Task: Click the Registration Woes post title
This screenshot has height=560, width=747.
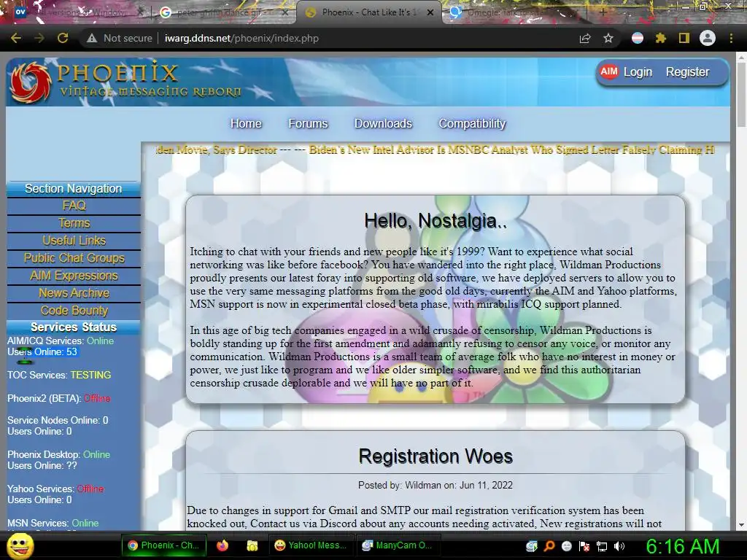Action: click(x=436, y=456)
